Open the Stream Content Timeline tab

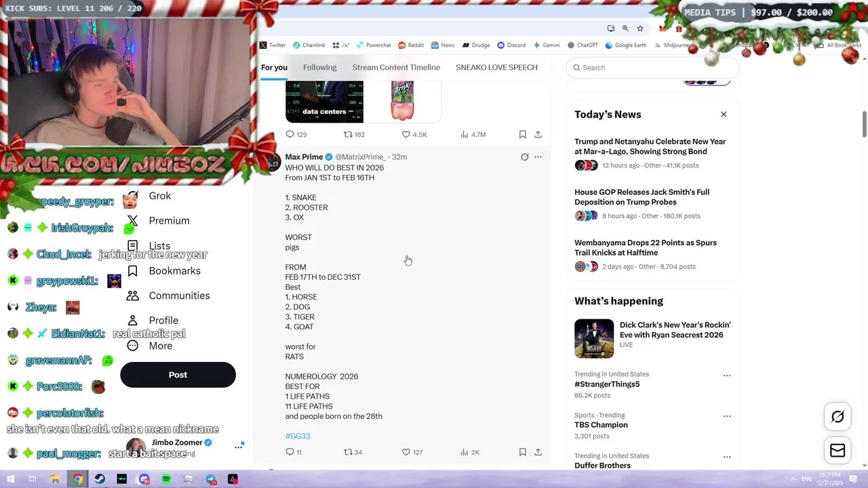point(396,68)
